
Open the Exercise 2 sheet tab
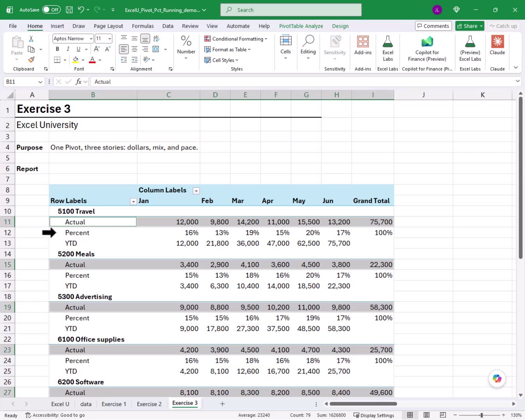[149, 404]
